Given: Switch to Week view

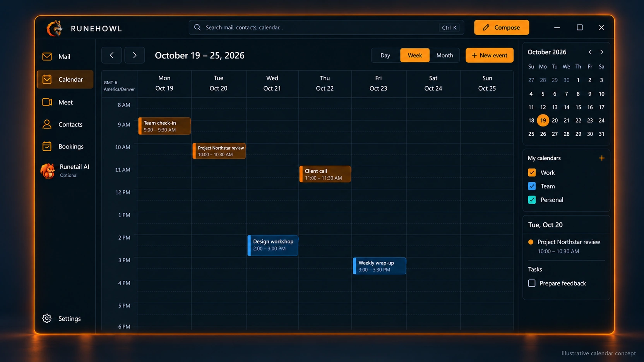Looking at the screenshot, I should point(414,55).
